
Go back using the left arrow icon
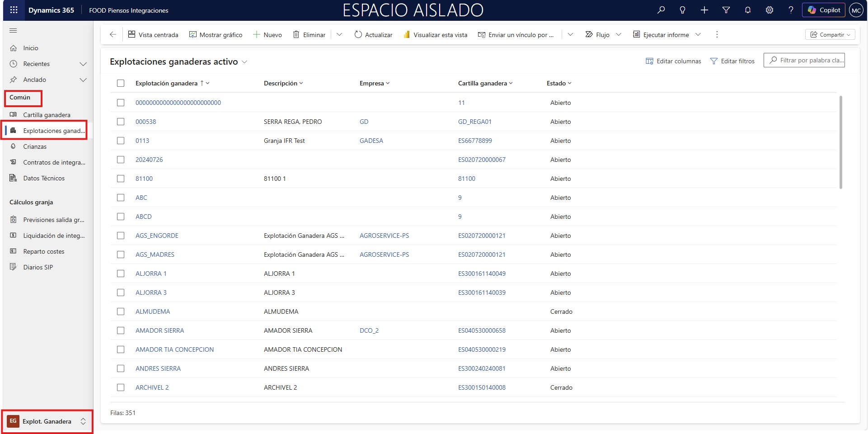(x=113, y=34)
